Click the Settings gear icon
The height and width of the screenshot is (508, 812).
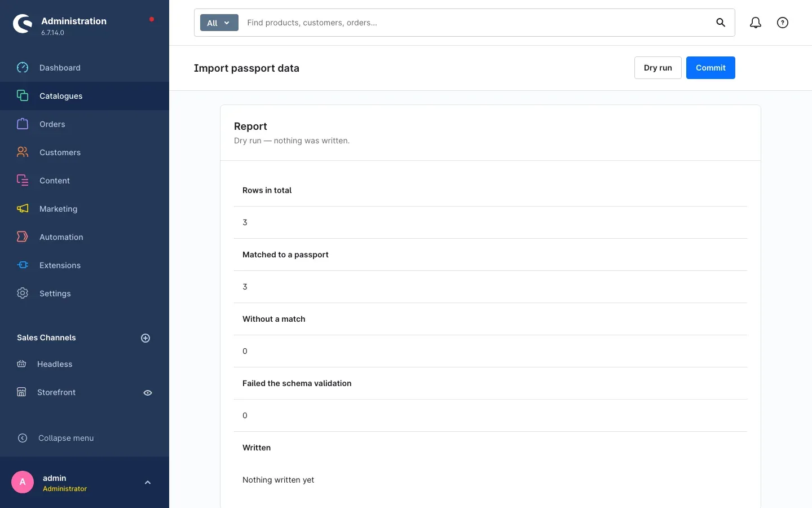point(23,294)
